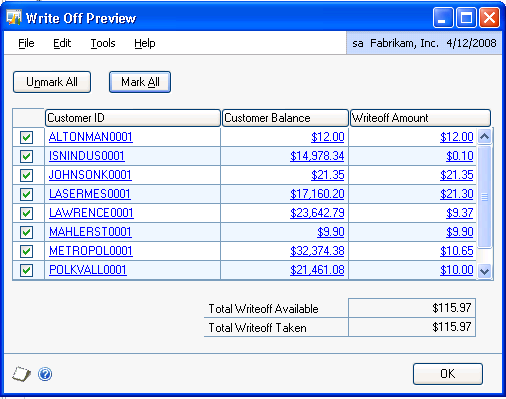Click the vertical scrollbar thumb

pos(484,197)
